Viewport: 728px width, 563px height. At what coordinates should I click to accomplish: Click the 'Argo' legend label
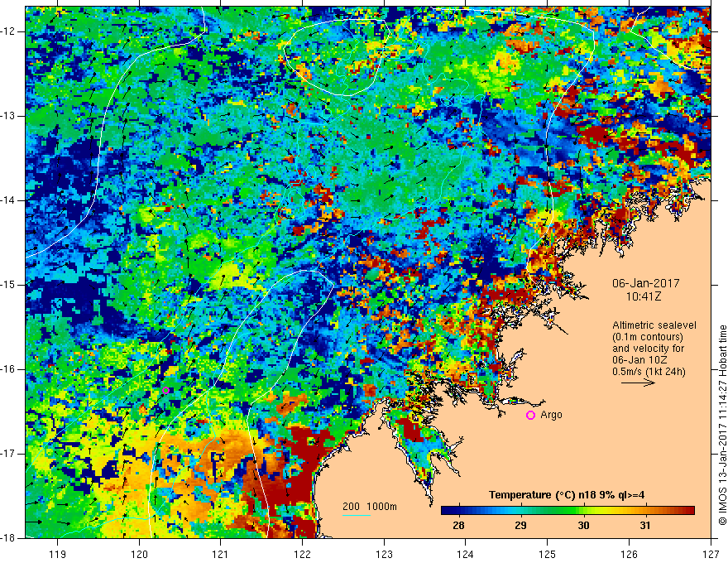pos(551,415)
